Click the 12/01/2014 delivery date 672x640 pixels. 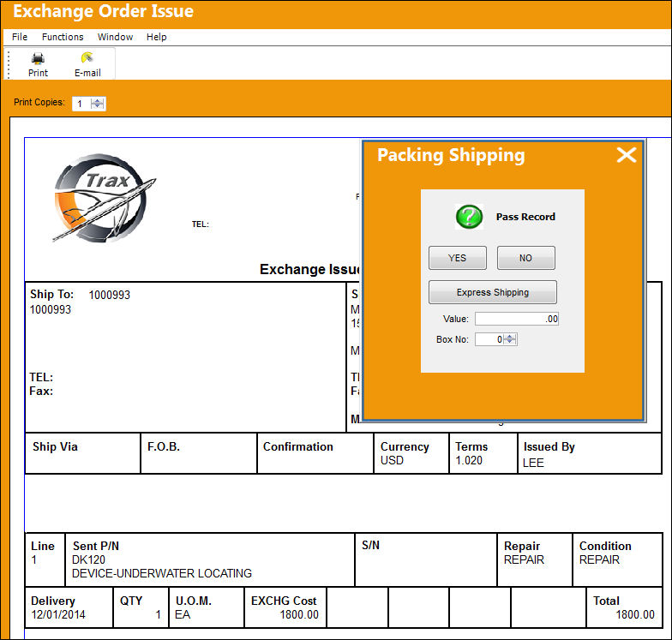click(x=58, y=615)
